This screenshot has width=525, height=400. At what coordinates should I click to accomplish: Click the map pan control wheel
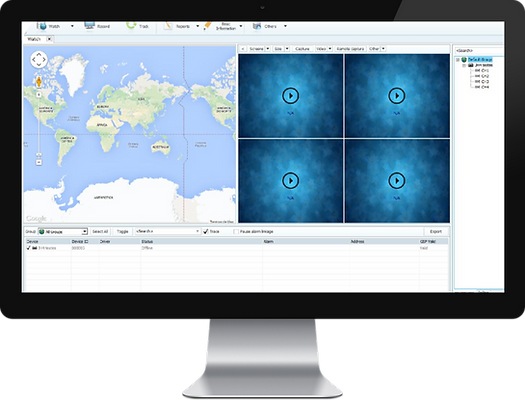[39, 60]
